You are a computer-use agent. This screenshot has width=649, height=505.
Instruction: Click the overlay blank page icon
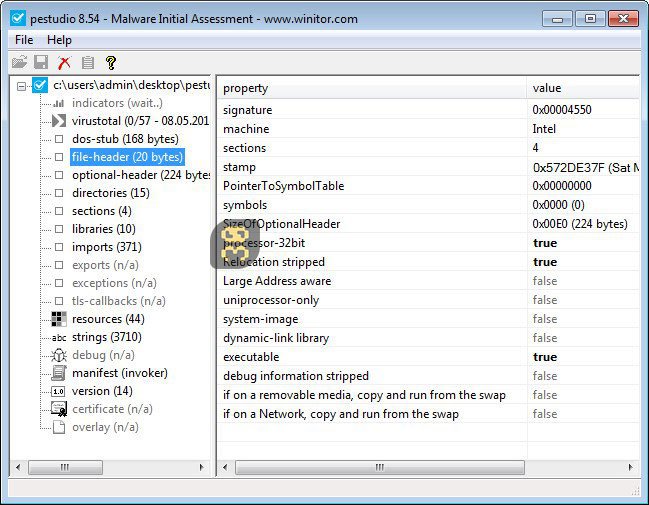pyautogui.click(x=59, y=427)
